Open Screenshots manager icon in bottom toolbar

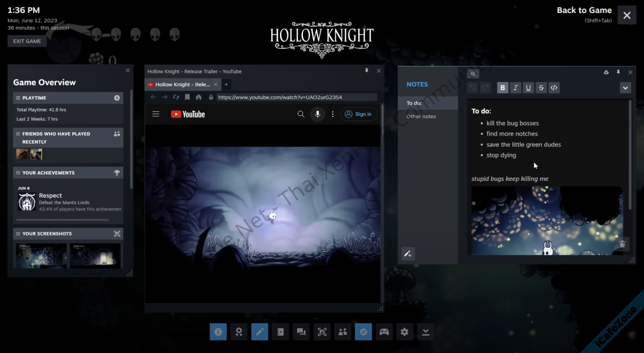322,332
